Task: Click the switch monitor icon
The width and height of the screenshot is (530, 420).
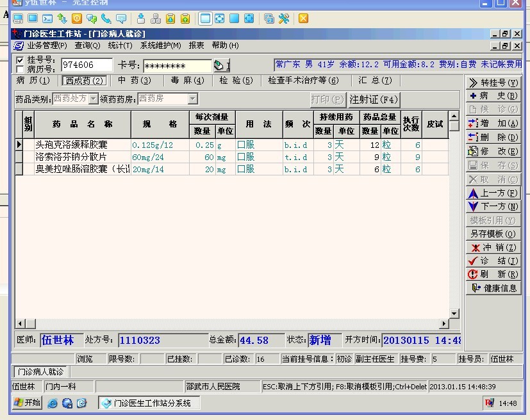Action: pyautogui.click(x=269, y=19)
